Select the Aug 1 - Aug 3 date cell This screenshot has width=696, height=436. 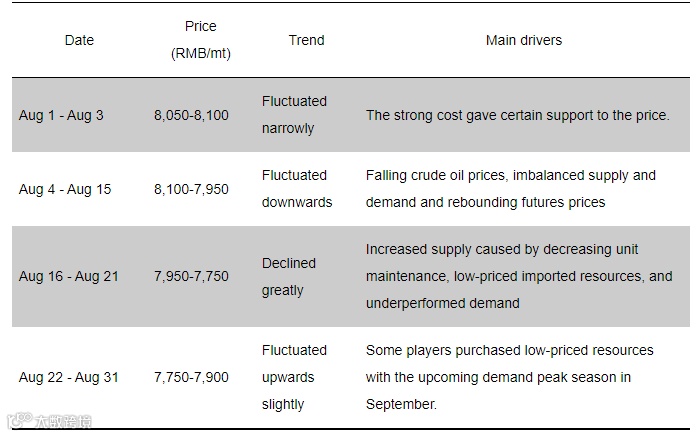pyautogui.click(x=61, y=115)
